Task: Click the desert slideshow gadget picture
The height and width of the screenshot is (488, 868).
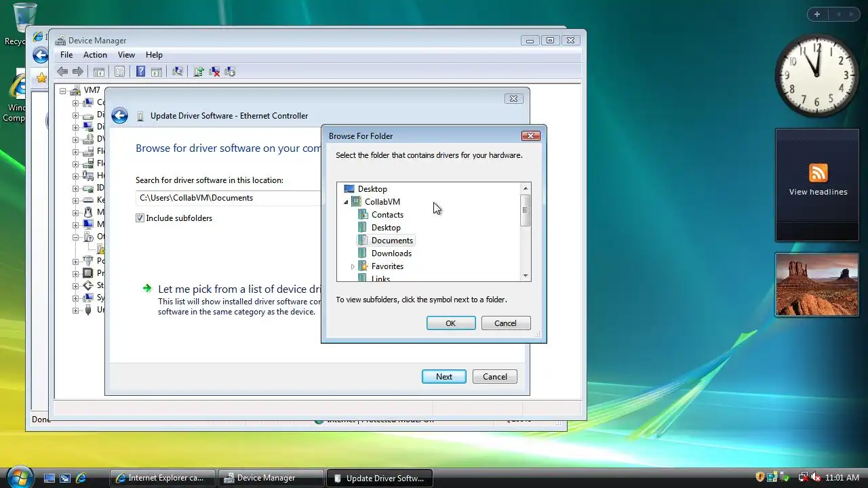Action: click(817, 285)
